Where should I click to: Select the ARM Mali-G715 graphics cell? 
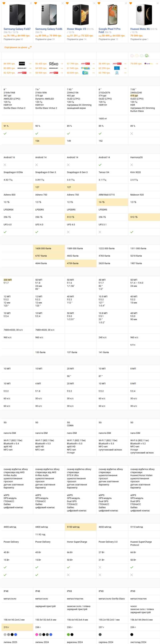coord(112,195)
